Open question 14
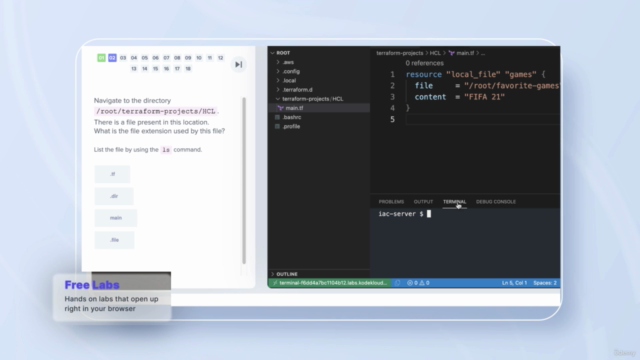 144,69
